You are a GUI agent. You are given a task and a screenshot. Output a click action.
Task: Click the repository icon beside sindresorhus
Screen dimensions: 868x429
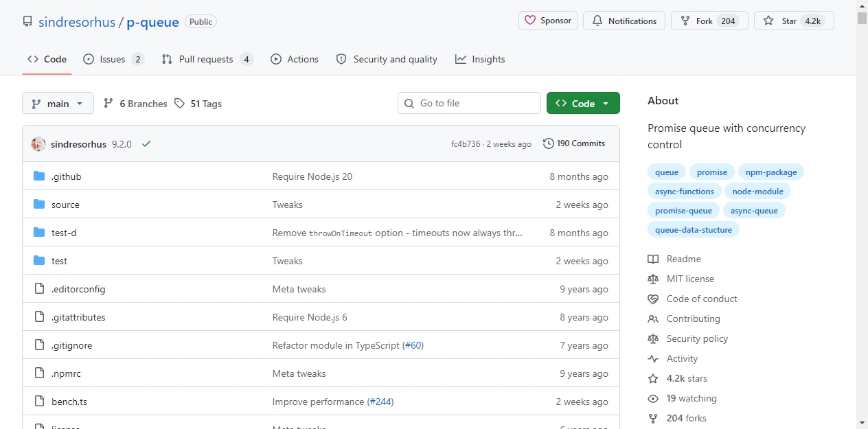tap(27, 21)
